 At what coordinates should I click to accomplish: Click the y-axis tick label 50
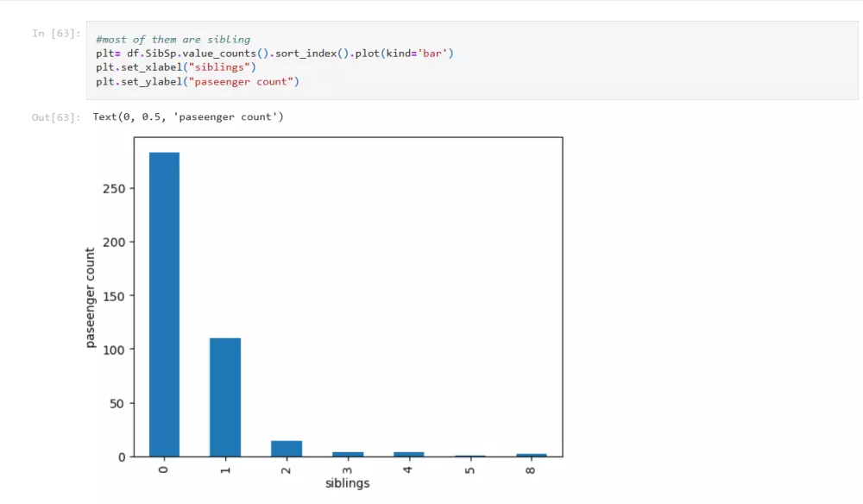[x=116, y=402]
